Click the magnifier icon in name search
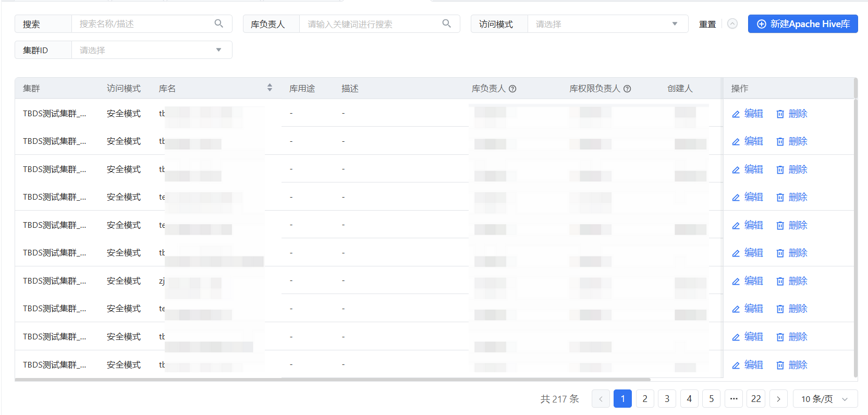This screenshot has height=415, width=868. (219, 23)
